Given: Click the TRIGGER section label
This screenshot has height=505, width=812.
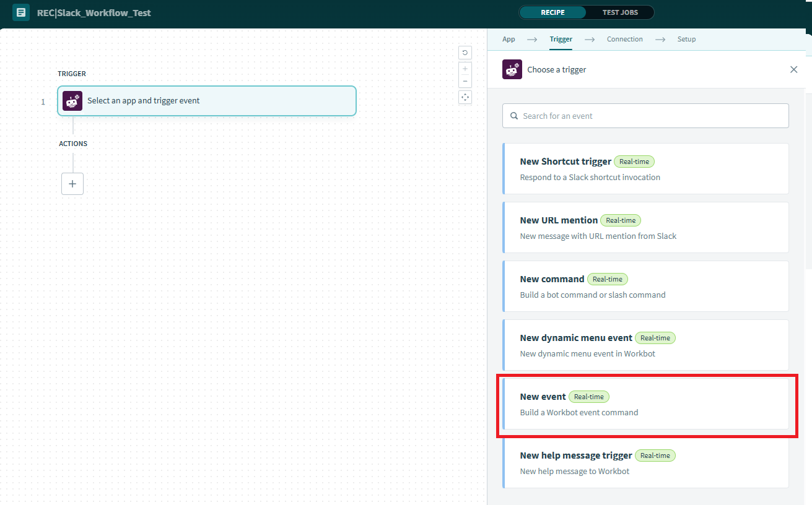Looking at the screenshot, I should (x=72, y=74).
